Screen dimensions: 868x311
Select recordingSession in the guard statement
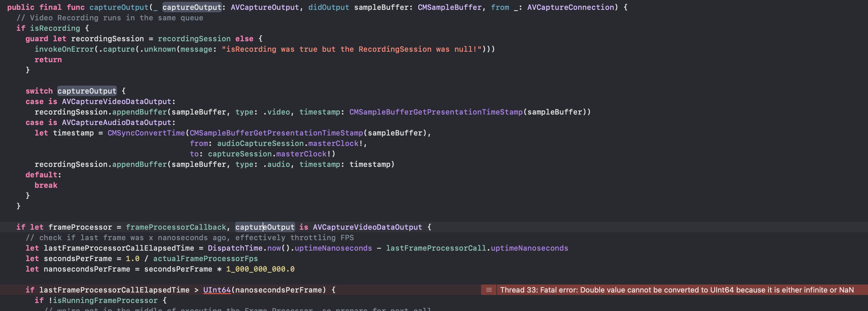(107, 38)
